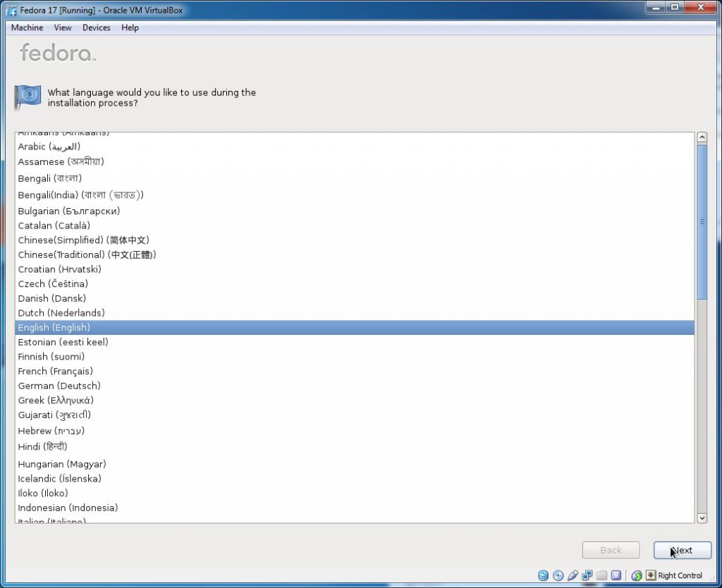Select Hebrew in the language list
Screen dimensions: 722x588
[x=355, y=431]
